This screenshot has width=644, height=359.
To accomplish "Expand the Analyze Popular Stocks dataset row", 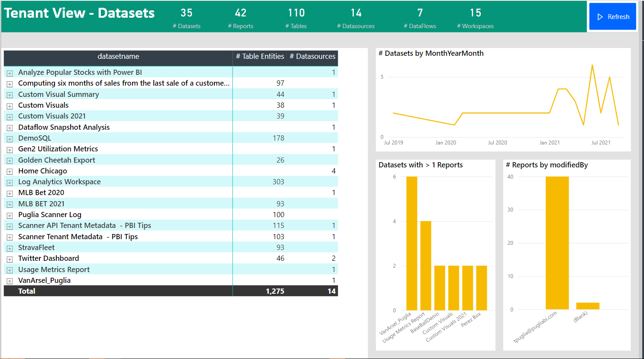I will pyautogui.click(x=10, y=73).
